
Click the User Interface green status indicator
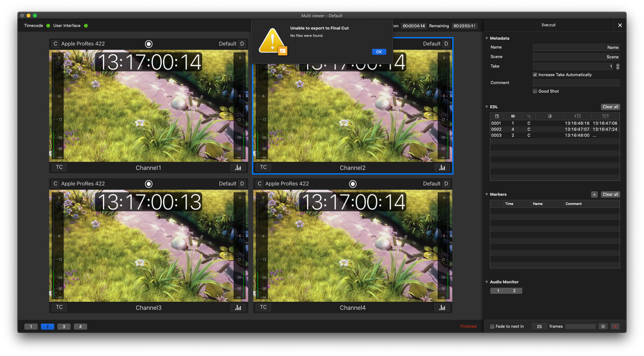(86, 26)
